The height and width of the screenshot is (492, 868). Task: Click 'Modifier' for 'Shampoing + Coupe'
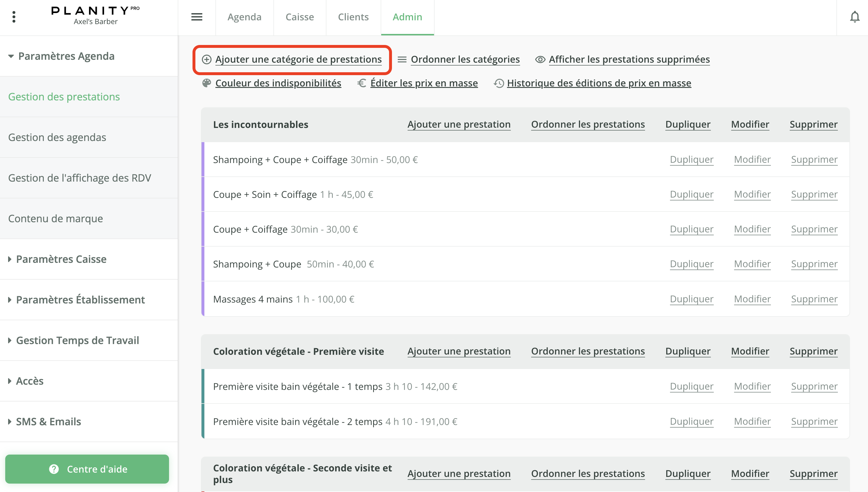752,264
